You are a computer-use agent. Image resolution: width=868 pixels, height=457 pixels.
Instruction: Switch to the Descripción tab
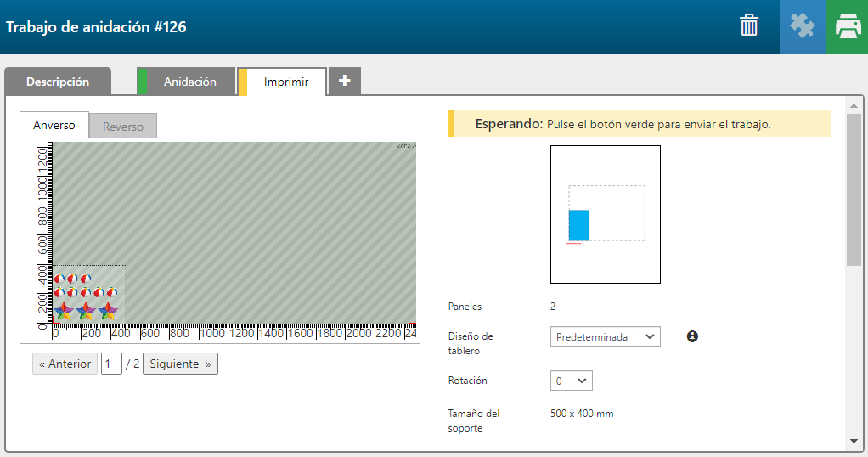point(58,82)
